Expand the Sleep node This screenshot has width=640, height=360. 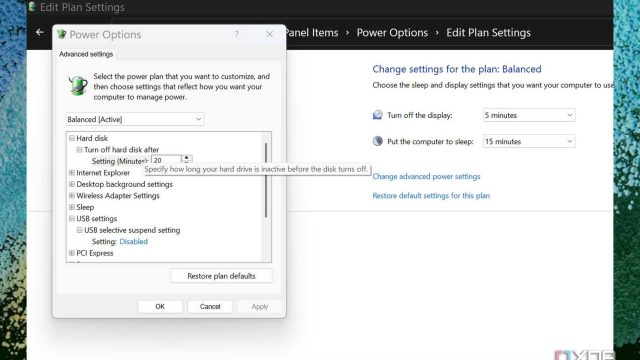point(72,207)
